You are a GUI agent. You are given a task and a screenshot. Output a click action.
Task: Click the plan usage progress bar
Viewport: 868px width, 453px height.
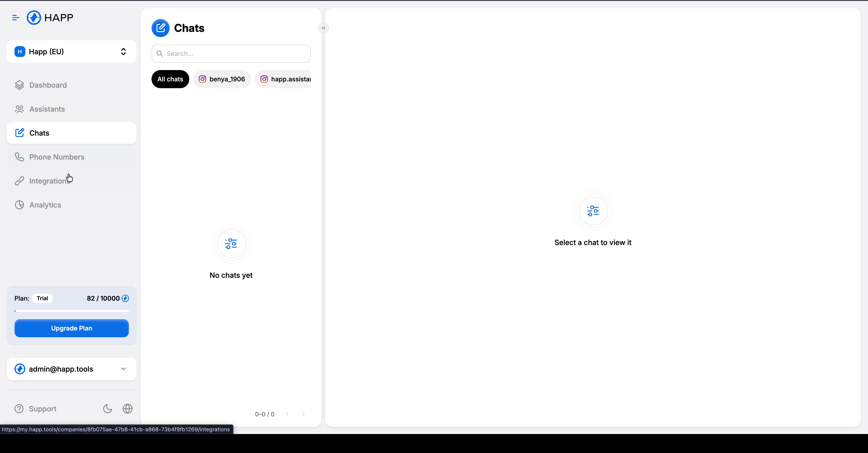tap(71, 311)
